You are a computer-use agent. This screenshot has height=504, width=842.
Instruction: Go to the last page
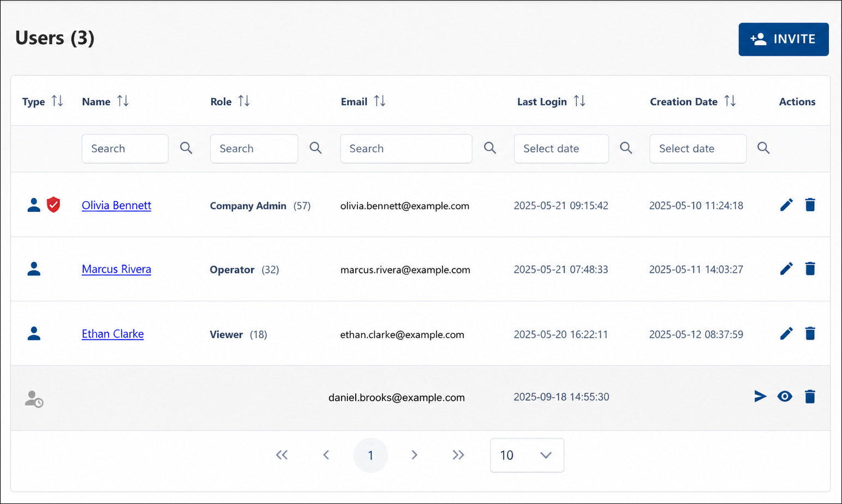(x=458, y=455)
